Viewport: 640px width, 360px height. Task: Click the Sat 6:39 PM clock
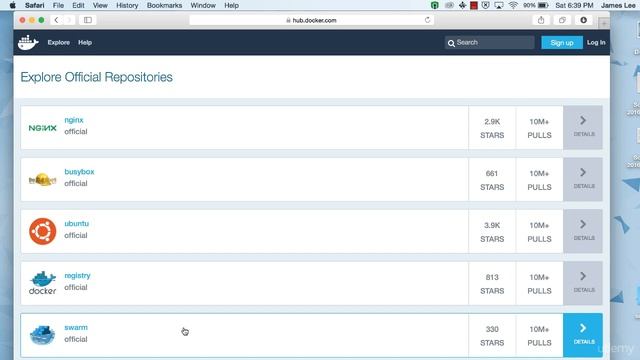pos(574,5)
